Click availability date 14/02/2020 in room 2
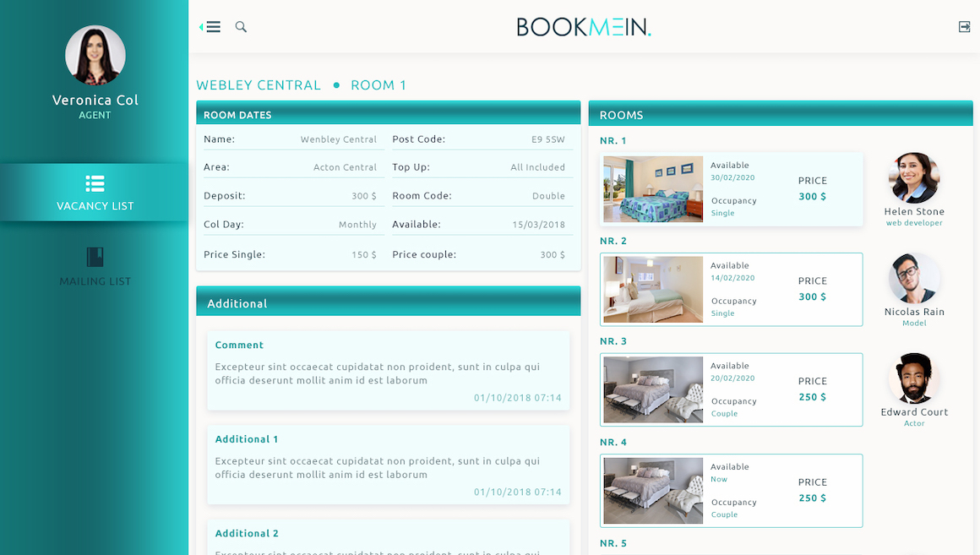 pos(732,277)
